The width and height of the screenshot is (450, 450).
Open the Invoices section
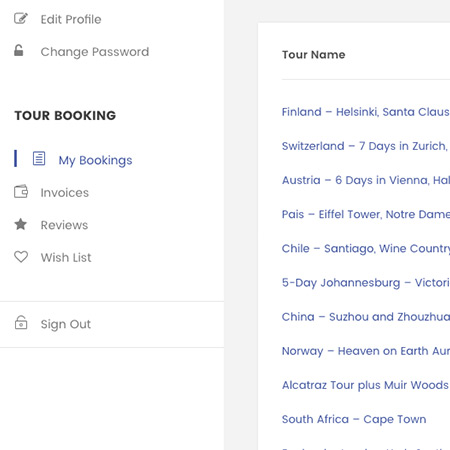(x=65, y=193)
